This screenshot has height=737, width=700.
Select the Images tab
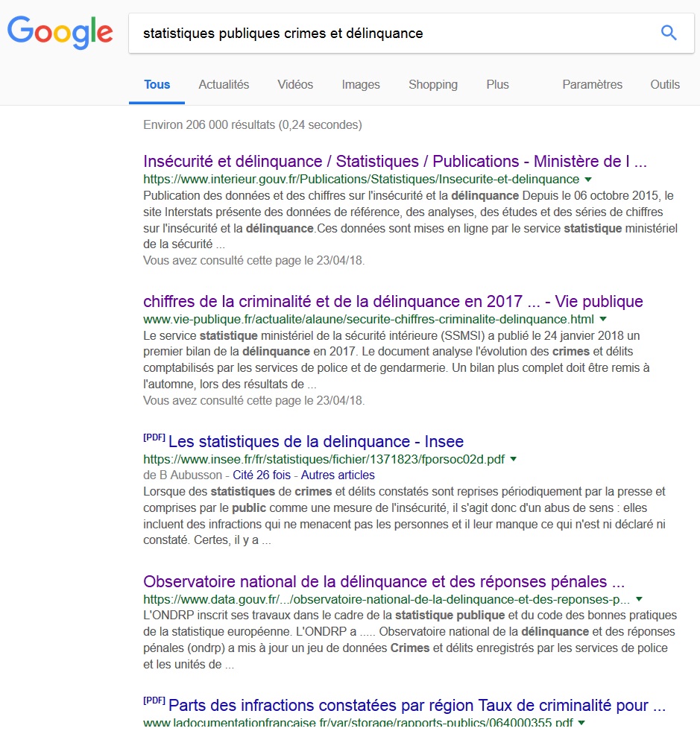pos(361,84)
